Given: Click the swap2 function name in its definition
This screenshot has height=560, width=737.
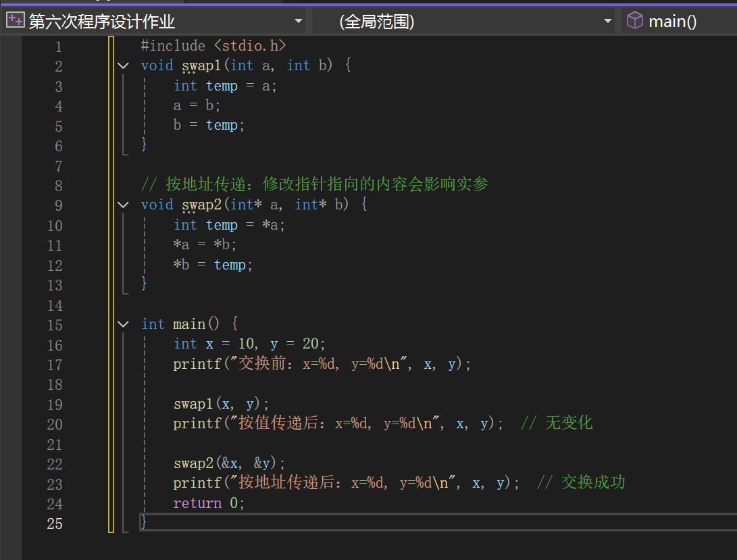Looking at the screenshot, I should [x=201, y=205].
